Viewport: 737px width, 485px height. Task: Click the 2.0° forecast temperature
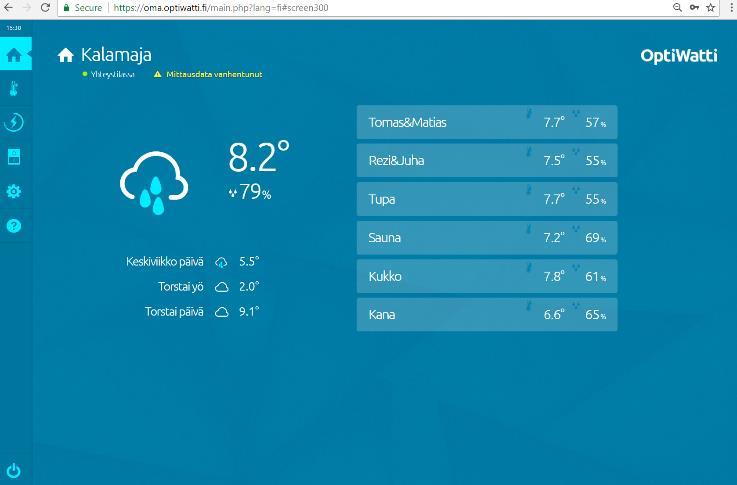249,287
